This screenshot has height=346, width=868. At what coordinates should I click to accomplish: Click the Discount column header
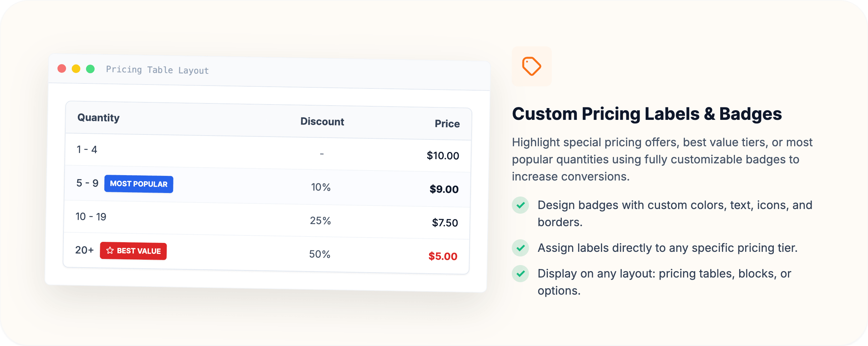click(322, 122)
